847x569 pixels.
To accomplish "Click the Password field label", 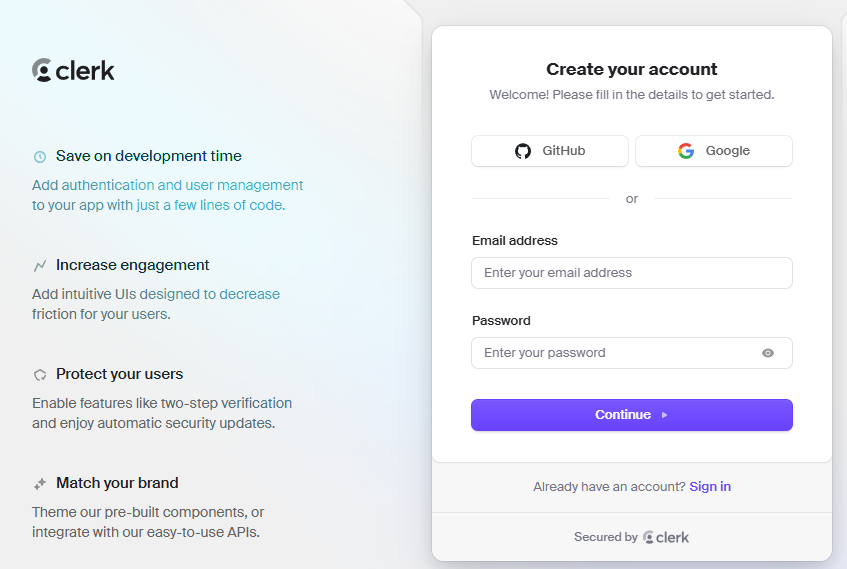I will (x=501, y=321).
